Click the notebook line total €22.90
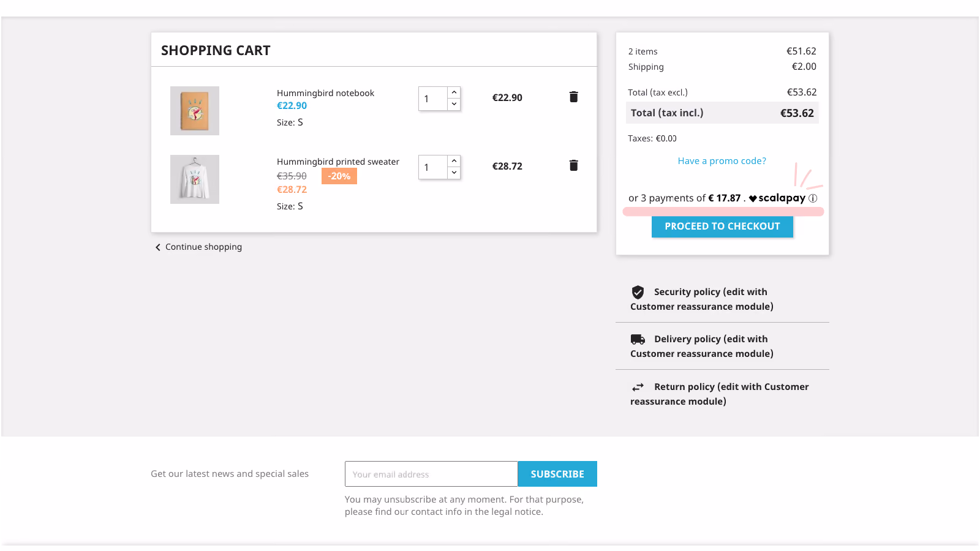The height and width of the screenshot is (551, 980). click(507, 98)
